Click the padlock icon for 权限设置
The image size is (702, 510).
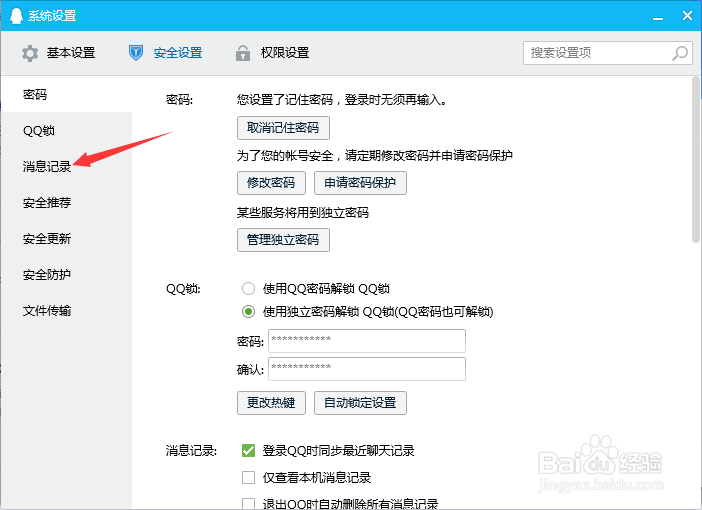(x=243, y=53)
